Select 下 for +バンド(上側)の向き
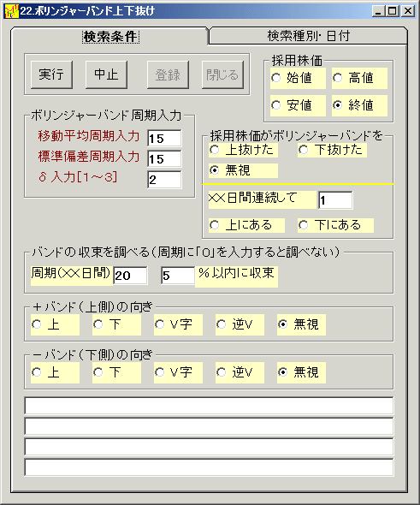Viewport: 420px width, 505px height. 116,324
